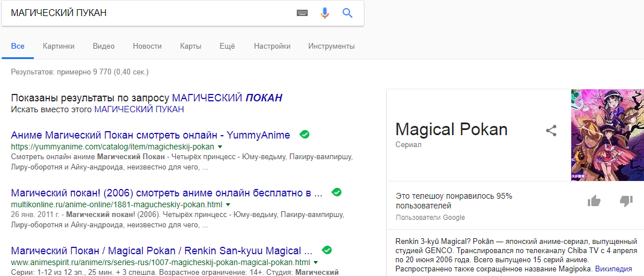Search instead for МАГИЧЕСКИЙ ПУКАН link
644x276 pixels.
139,110
